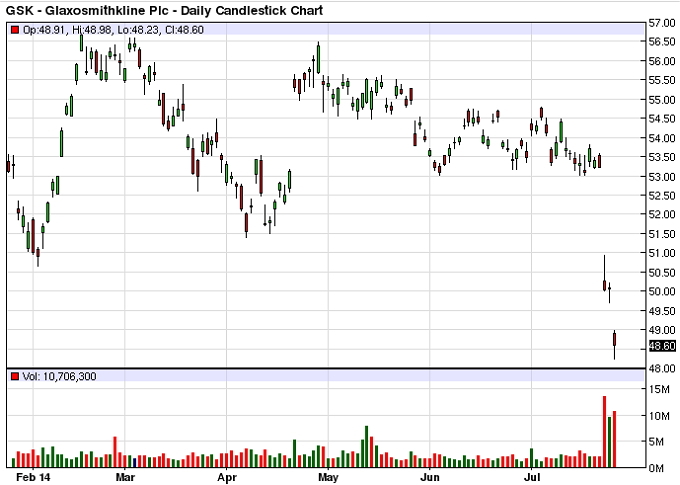Click the 'Feb 14' date axis label
The image size is (680, 485).
(33, 478)
